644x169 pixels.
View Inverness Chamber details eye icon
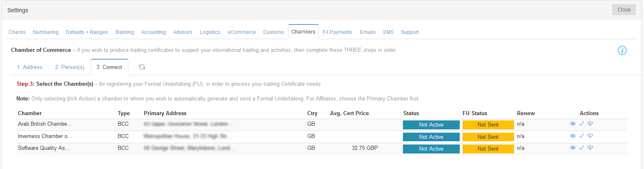tap(572, 136)
